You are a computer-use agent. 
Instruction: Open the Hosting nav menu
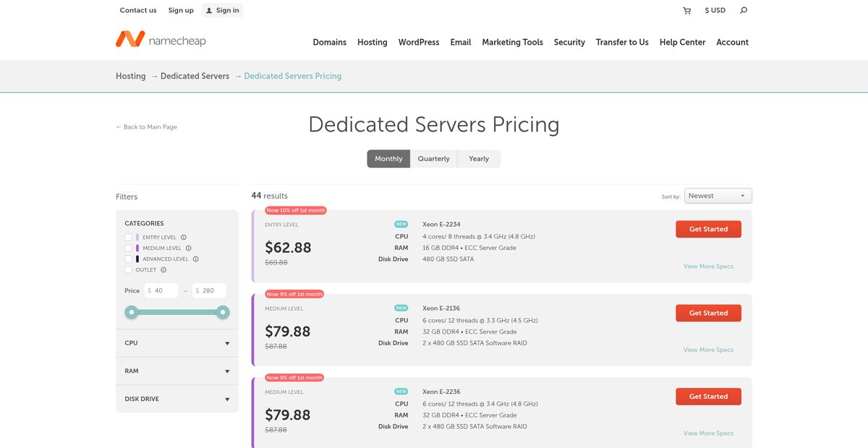[372, 42]
